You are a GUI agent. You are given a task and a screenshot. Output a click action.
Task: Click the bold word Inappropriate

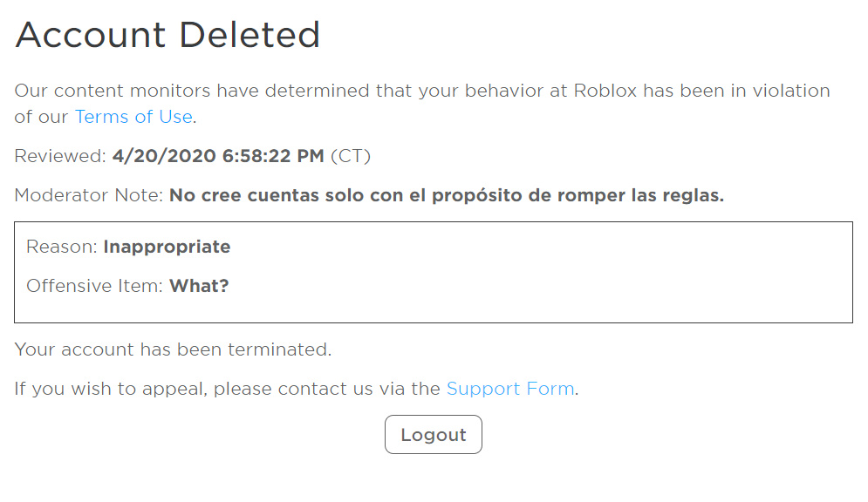(167, 247)
